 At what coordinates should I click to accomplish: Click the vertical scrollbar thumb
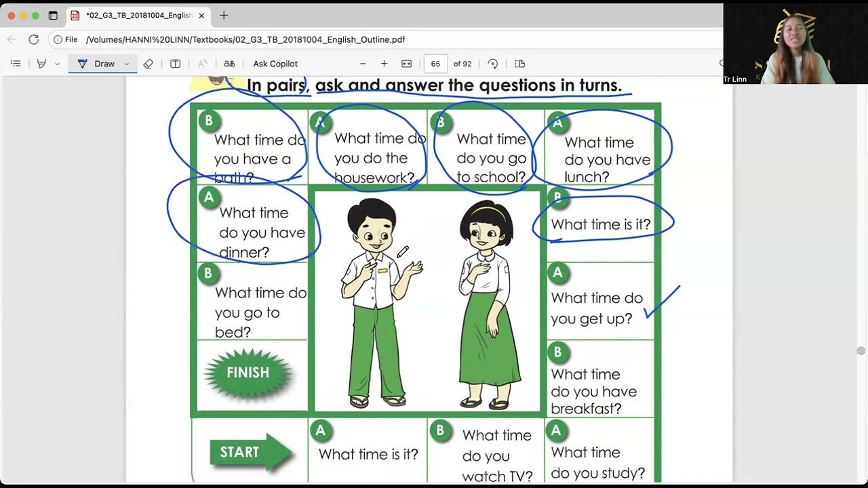tap(861, 350)
